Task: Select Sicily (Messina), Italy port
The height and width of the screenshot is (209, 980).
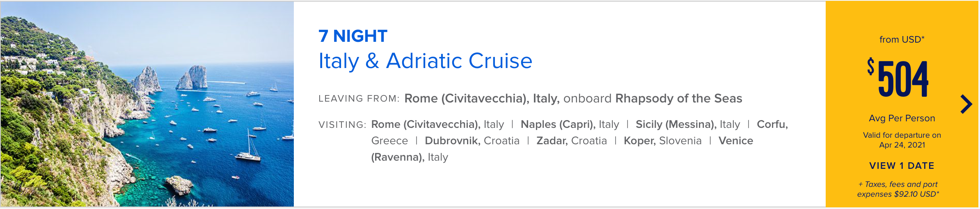Action: (x=688, y=124)
